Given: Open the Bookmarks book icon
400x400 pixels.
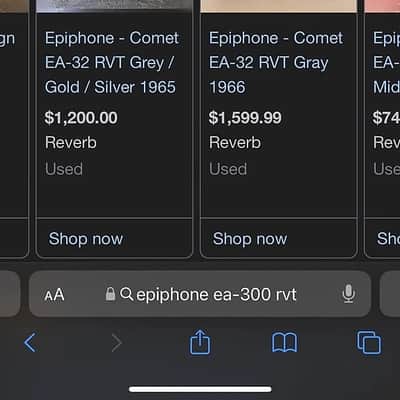Looking at the screenshot, I should pos(284,342).
